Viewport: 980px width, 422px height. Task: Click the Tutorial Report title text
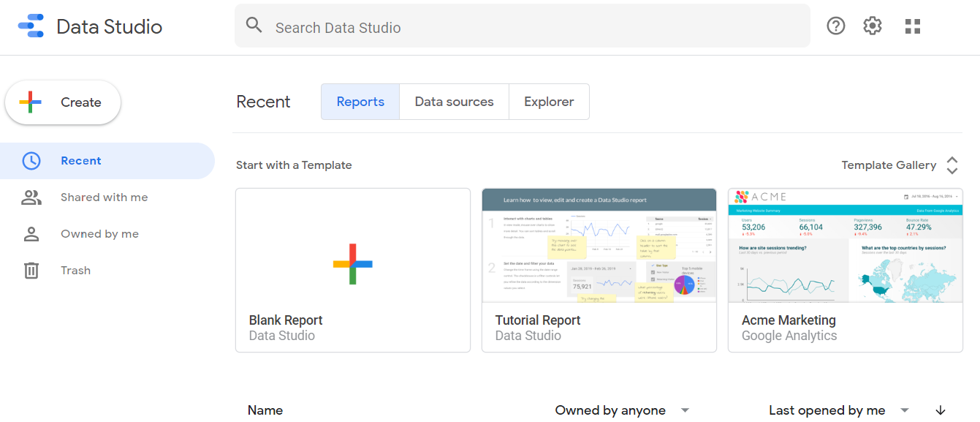(538, 320)
